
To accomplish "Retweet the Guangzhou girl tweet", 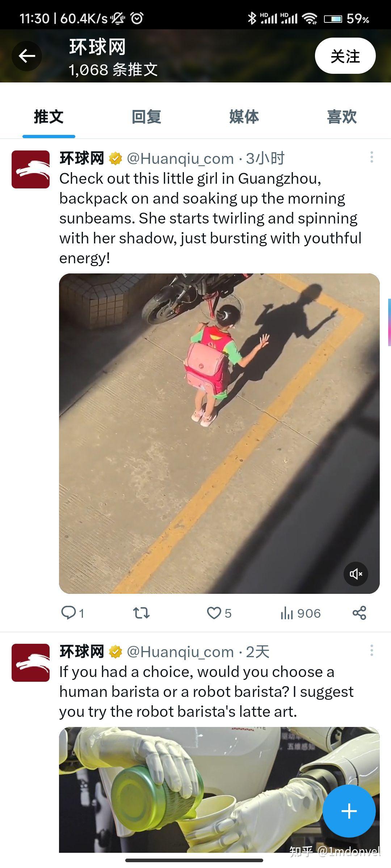I will 141,613.
